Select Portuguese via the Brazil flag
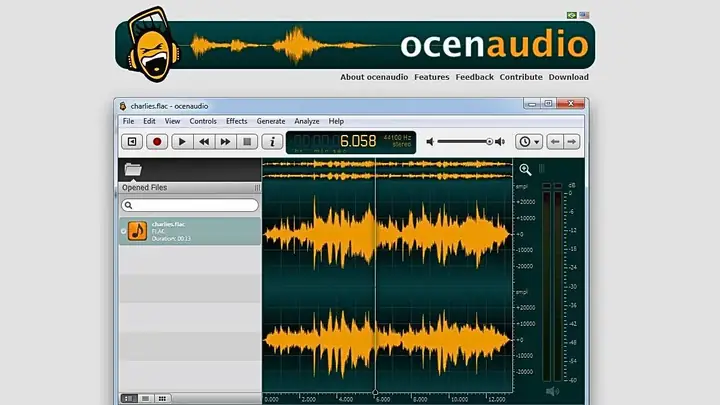Screen dimensions: 720x405 (571, 15)
